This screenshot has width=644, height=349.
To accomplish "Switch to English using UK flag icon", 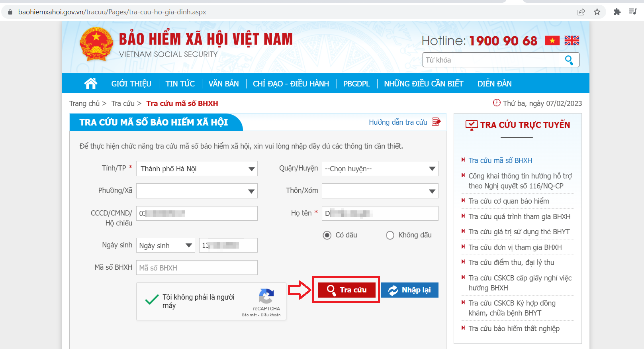I will point(572,41).
